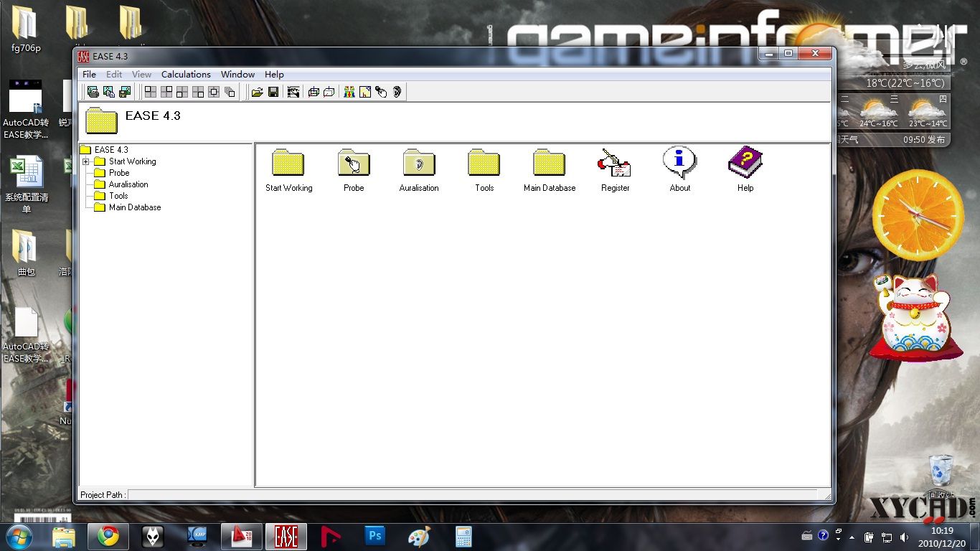Screen dimensions: 980x551
Task: Open the Edit menu
Action: coord(114,74)
